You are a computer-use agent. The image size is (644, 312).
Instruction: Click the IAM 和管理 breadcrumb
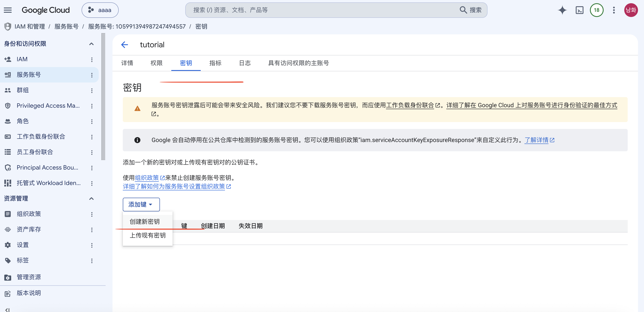coord(30,26)
